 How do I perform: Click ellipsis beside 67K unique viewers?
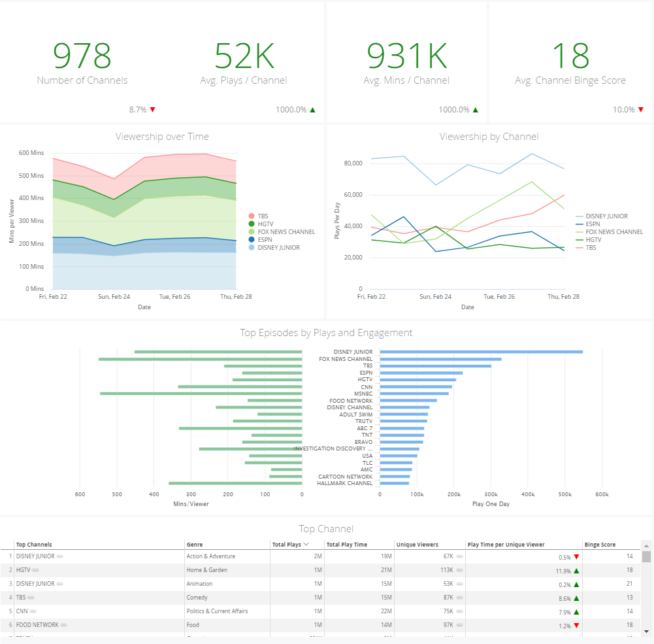[460, 556]
